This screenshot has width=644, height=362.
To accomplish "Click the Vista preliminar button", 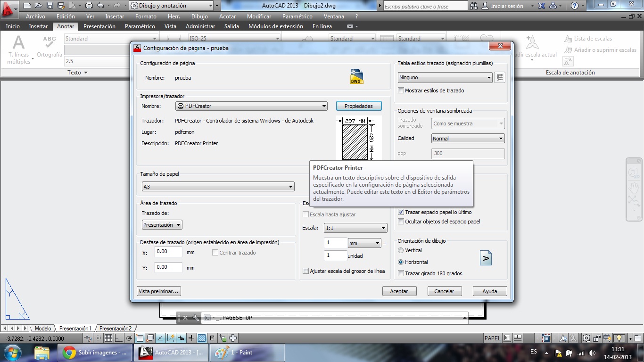I will click(159, 291).
